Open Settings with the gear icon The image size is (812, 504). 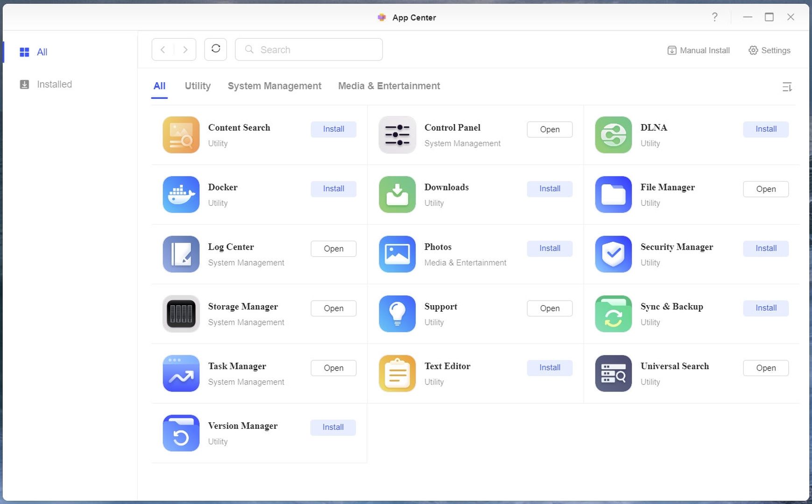pyautogui.click(x=770, y=50)
